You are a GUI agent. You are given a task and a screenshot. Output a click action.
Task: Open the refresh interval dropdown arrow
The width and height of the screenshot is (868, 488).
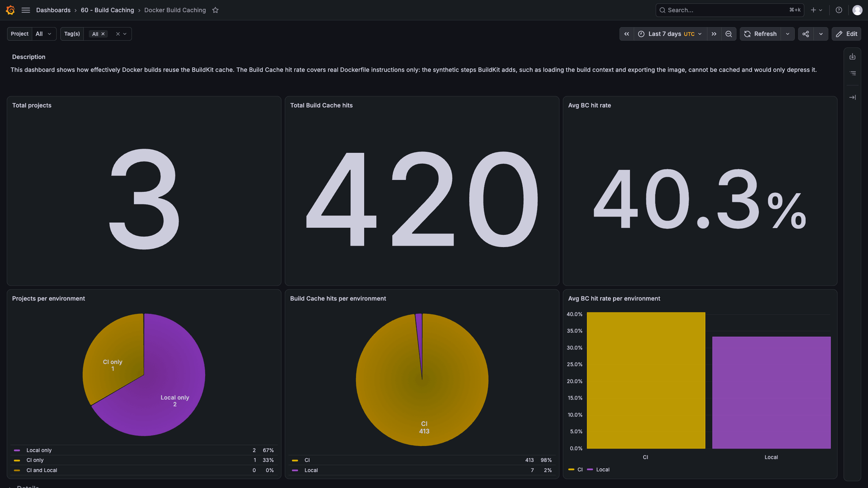[x=787, y=34]
